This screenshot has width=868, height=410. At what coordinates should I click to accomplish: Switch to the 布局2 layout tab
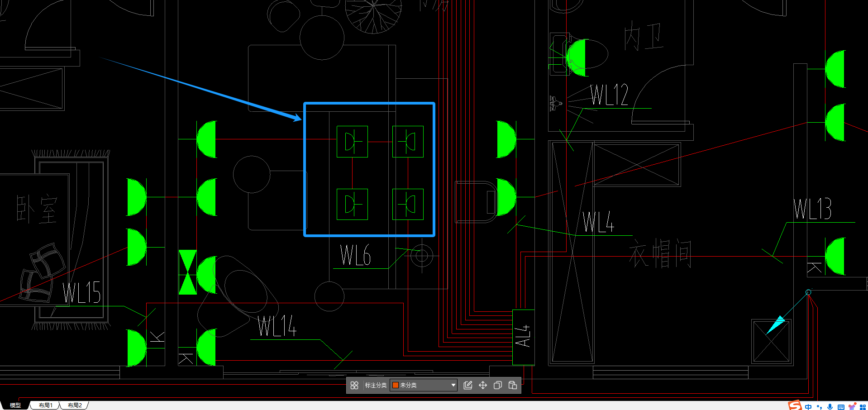pos(75,405)
